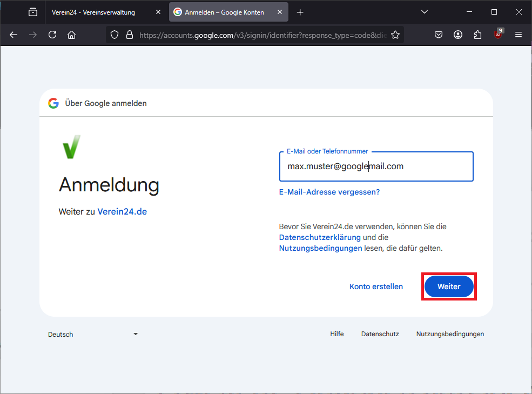The image size is (532, 394).
Task: Show tracking protection shield info
Action: (x=115, y=35)
